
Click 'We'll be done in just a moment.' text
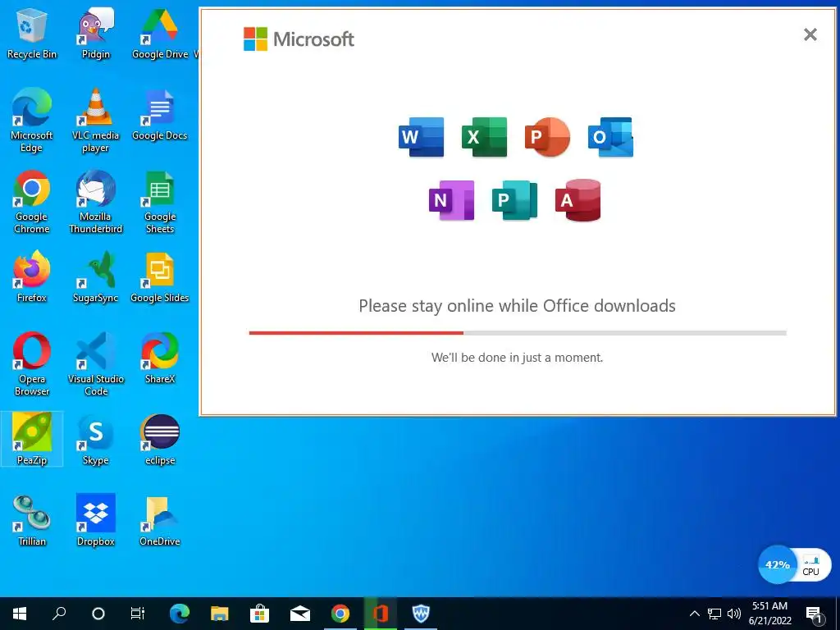517,358
